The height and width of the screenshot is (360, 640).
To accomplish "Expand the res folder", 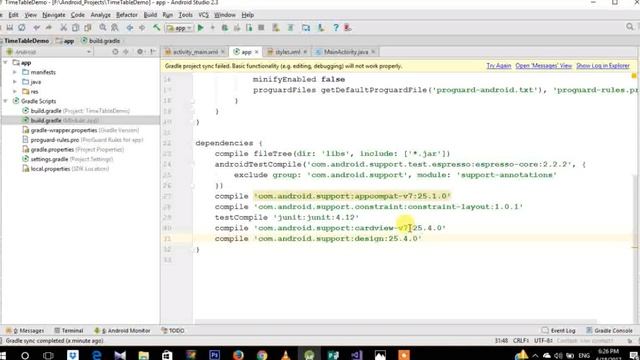I will click(x=15, y=91).
